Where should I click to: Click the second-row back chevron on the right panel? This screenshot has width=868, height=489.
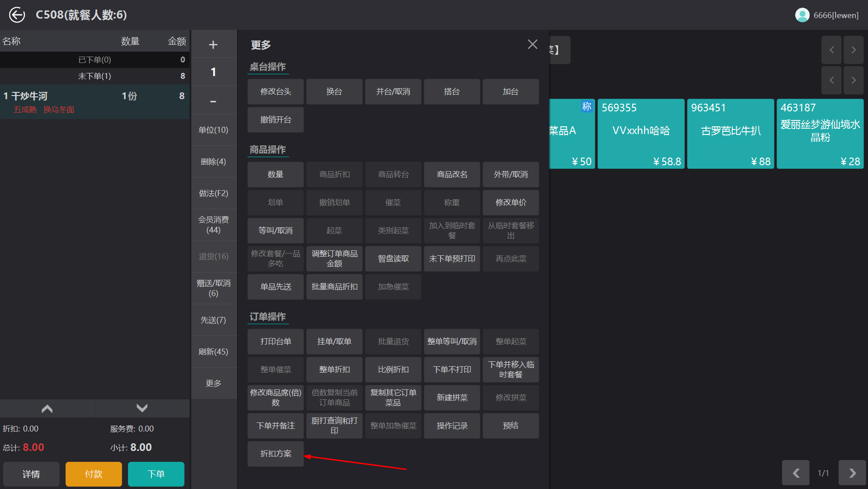pos(831,80)
